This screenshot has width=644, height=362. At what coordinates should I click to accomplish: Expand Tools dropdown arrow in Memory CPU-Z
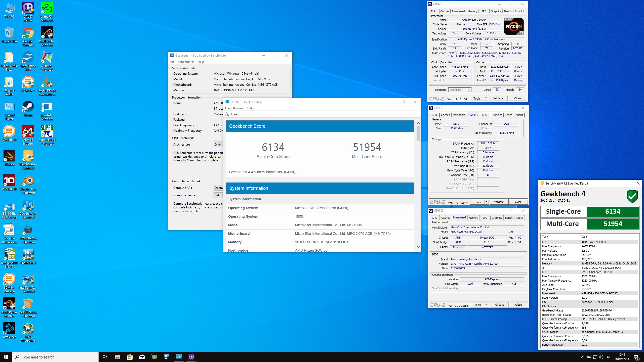pyautogui.click(x=487, y=202)
